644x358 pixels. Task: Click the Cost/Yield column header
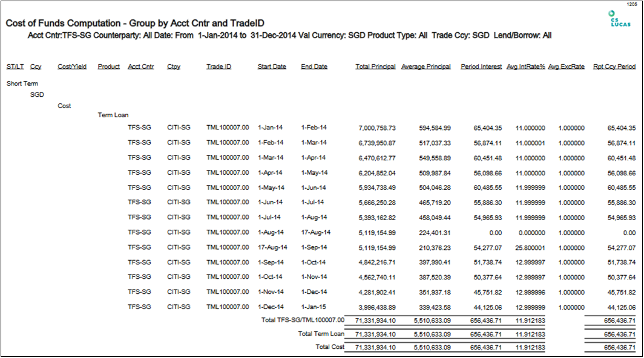tap(72, 67)
